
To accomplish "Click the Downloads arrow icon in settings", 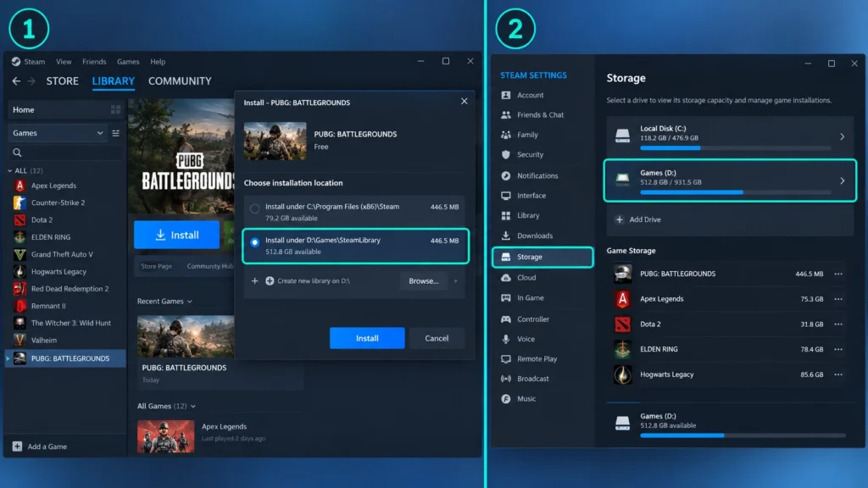I will [x=505, y=236].
